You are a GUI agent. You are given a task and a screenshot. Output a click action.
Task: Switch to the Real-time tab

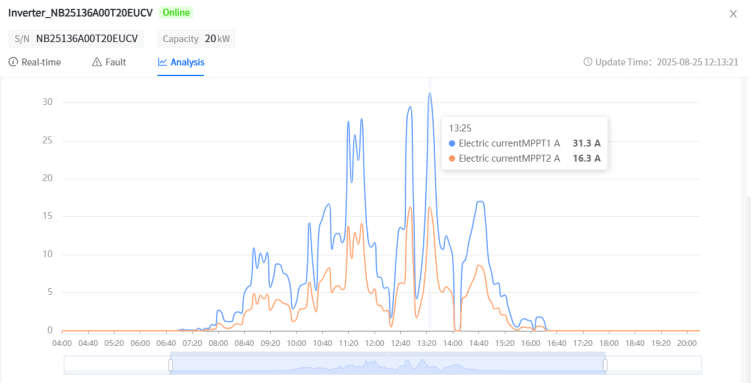(35, 62)
